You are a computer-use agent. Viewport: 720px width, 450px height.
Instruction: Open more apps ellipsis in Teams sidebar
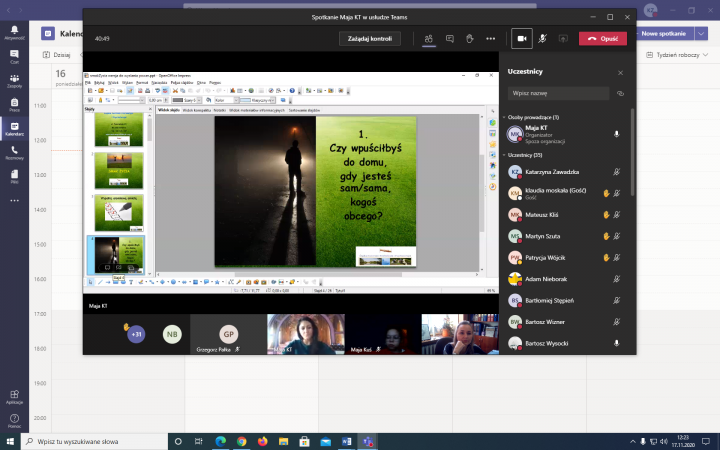coord(14,200)
